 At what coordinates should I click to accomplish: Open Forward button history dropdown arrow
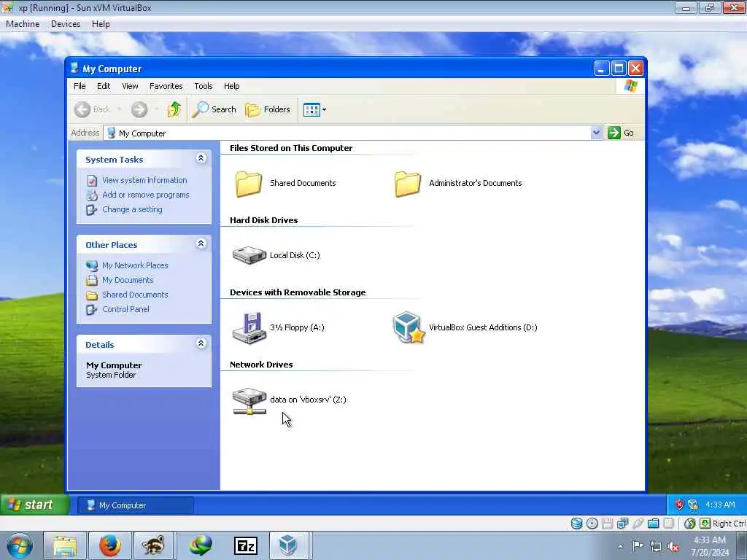pyautogui.click(x=156, y=109)
